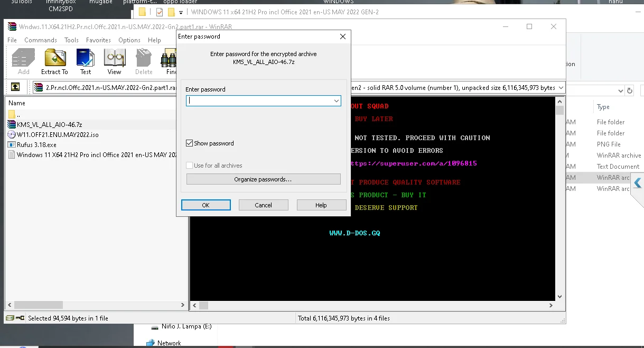Click the Explorer new folder icon in title bar
Image resolution: width=644 pixels, height=348 pixels.
pos(171,12)
